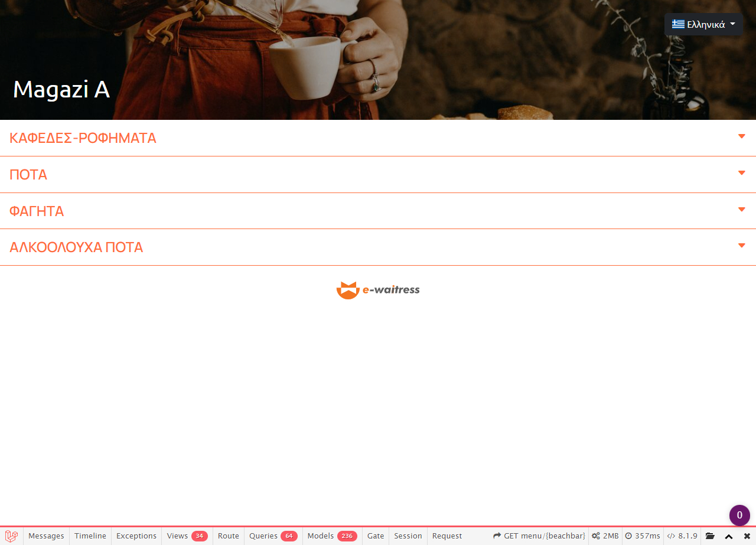The width and height of the screenshot is (756, 545).
Task: Close the debugbar with the X icon
Action: point(747,536)
